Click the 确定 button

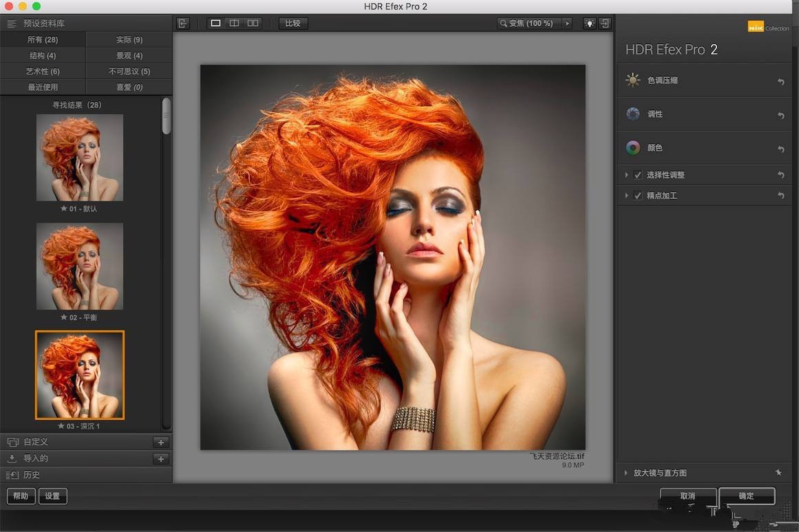(x=747, y=496)
